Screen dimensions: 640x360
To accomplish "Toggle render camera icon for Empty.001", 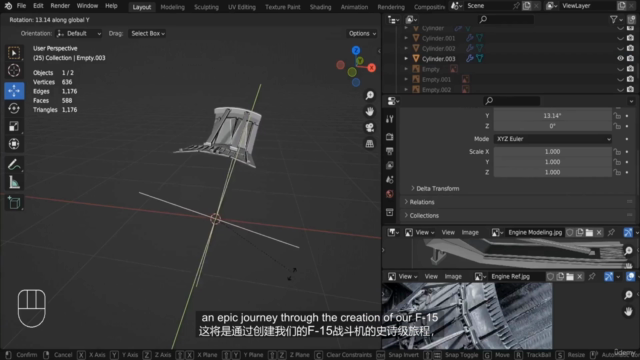I will [630, 79].
